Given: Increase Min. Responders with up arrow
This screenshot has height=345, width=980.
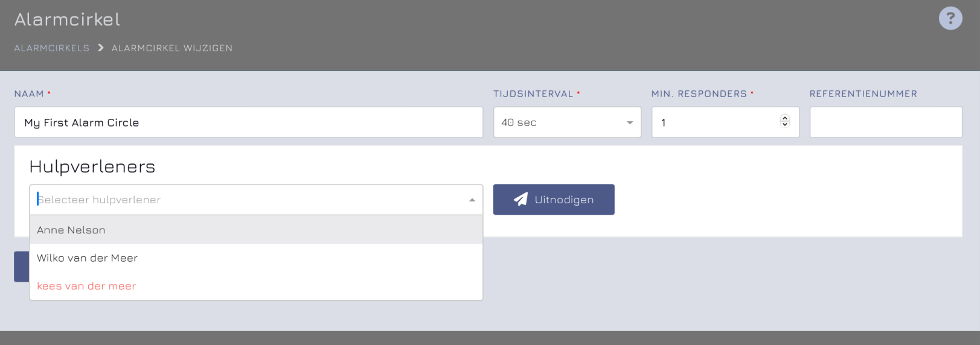Looking at the screenshot, I should click(x=785, y=118).
